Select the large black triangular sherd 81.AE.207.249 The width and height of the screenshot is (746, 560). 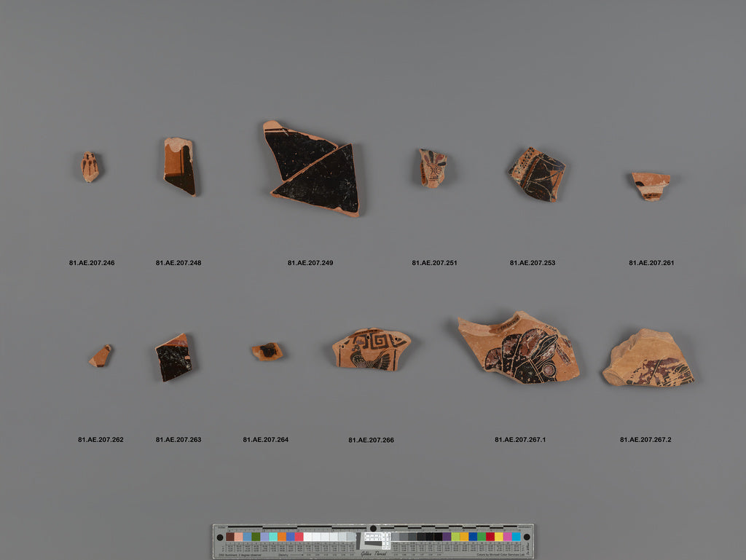point(312,168)
